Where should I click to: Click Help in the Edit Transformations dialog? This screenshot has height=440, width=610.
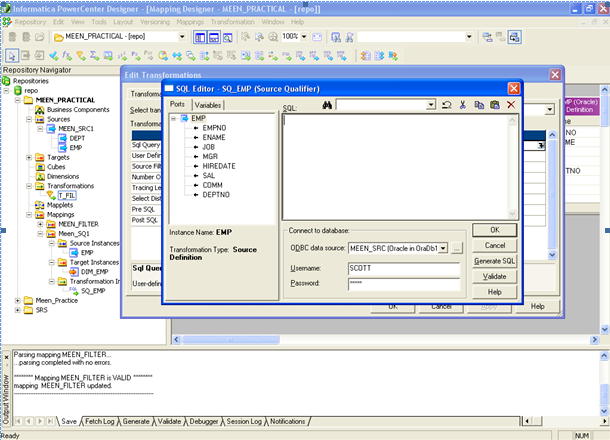(537, 307)
